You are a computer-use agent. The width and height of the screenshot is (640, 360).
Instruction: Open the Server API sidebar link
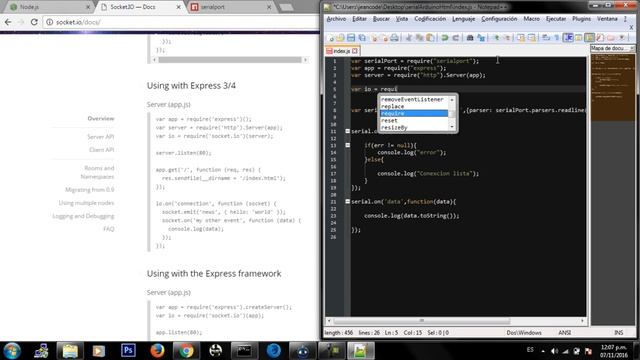(x=100, y=137)
